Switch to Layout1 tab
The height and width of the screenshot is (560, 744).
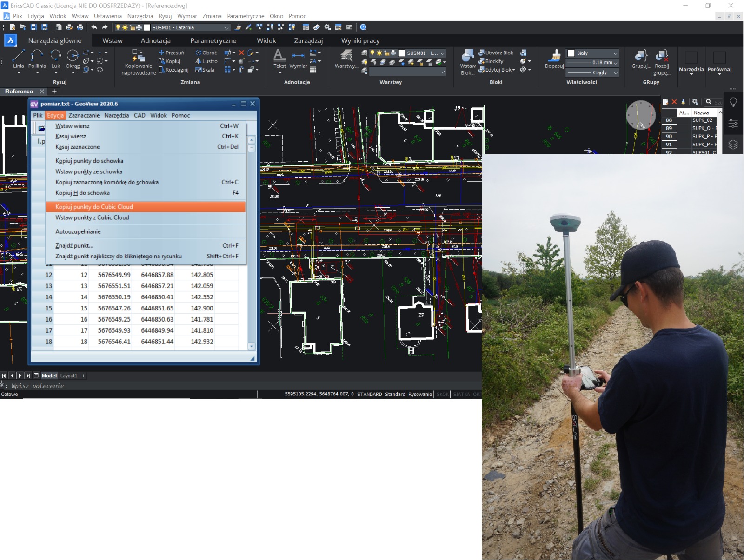[x=69, y=376]
